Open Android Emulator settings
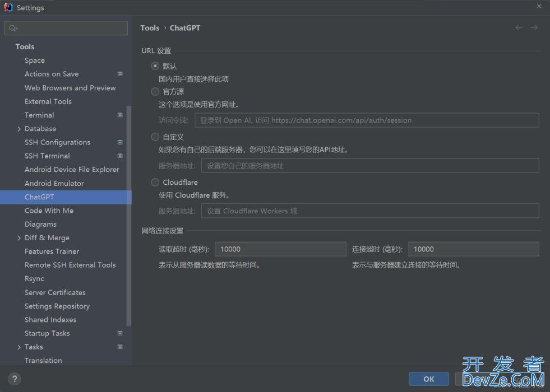This screenshot has width=550, height=392. tap(54, 183)
